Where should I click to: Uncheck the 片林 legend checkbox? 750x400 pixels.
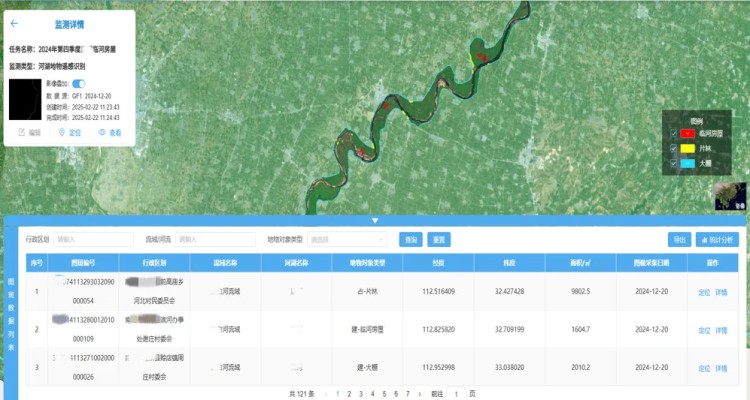coord(673,147)
